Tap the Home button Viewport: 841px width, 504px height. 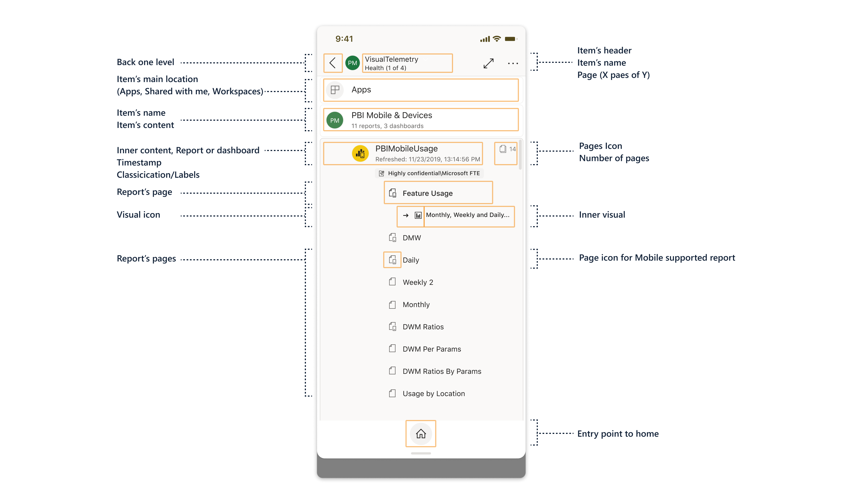click(x=421, y=434)
